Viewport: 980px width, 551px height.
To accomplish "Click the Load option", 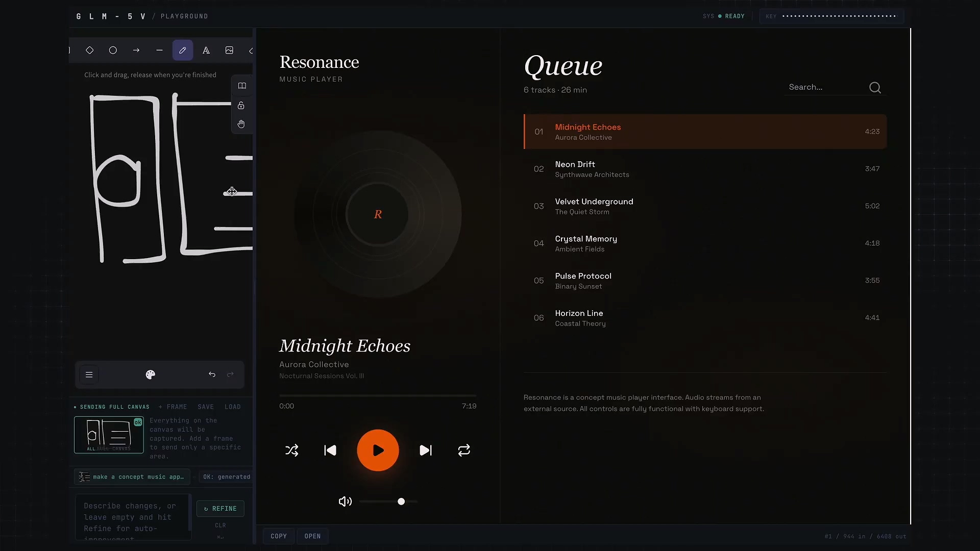I will 232,407.
